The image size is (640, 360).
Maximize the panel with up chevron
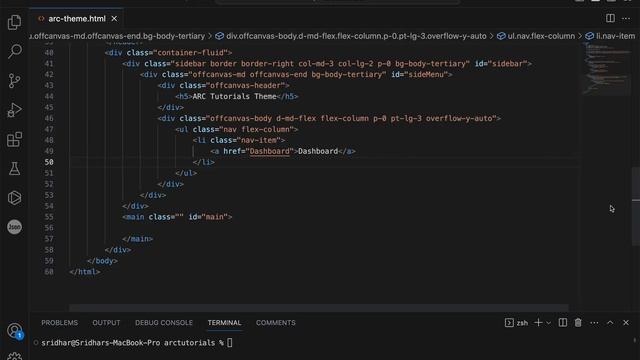pyautogui.click(x=610, y=322)
